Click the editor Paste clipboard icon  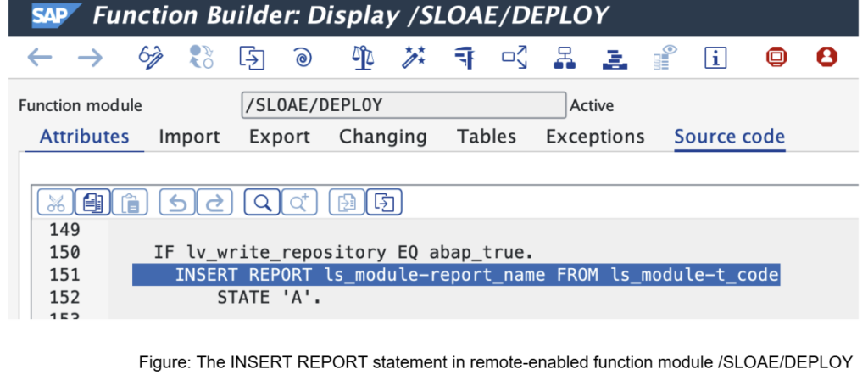130,202
